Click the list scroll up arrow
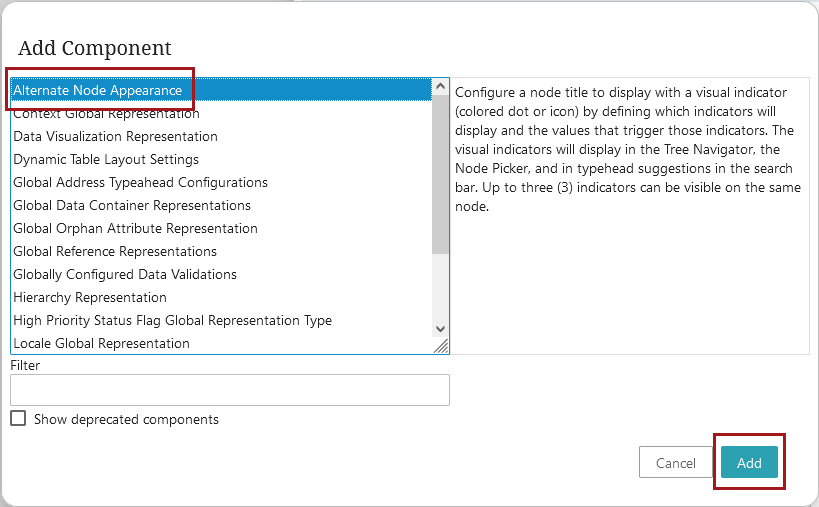This screenshot has width=819, height=507. pos(440,86)
